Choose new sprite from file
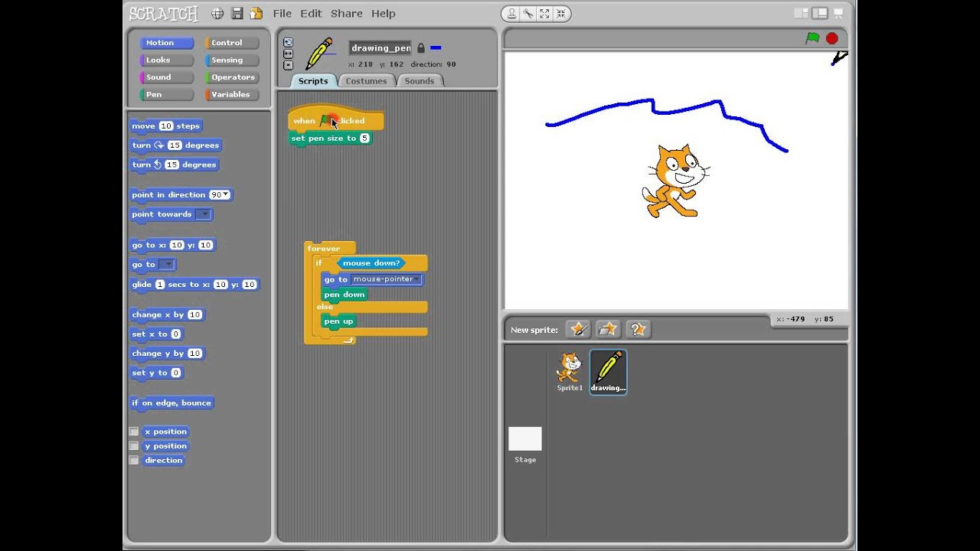Viewport: 980px width, 551px height. click(608, 329)
